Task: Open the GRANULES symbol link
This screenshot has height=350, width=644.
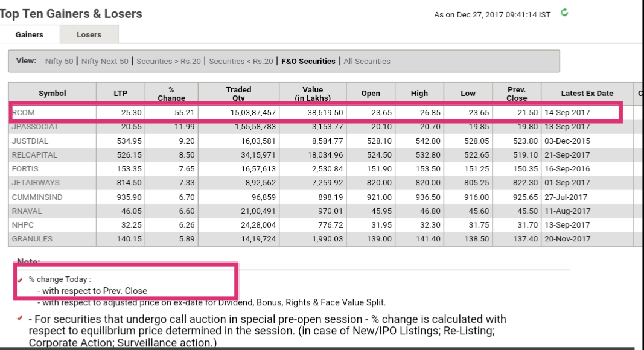Action: point(32,239)
